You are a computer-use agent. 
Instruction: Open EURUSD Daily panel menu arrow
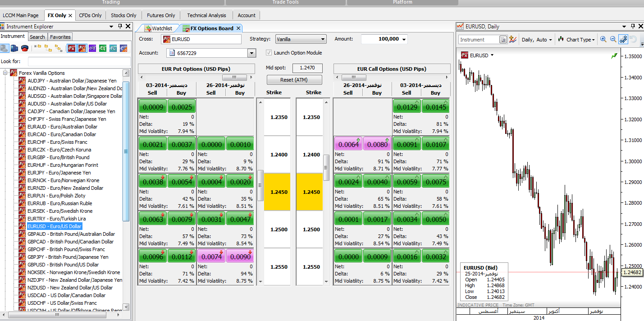[x=624, y=26]
